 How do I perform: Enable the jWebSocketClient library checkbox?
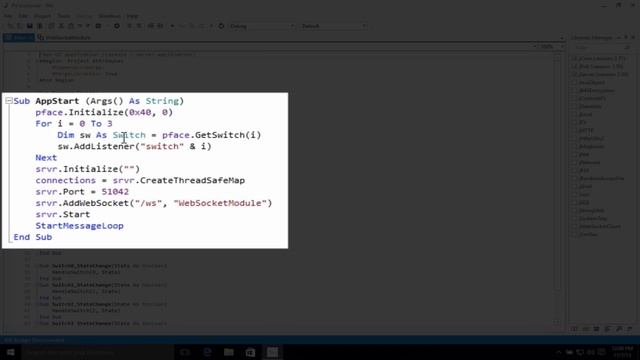tap(576, 226)
